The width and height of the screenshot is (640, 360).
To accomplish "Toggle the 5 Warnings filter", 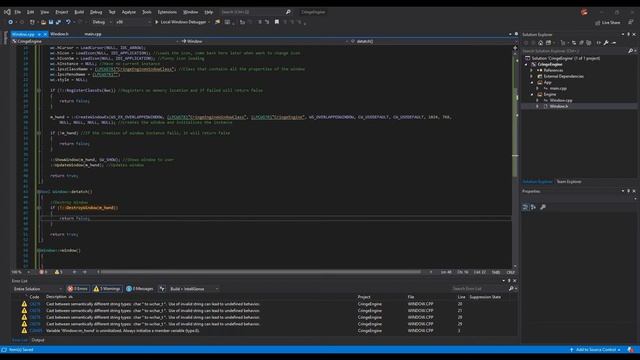I will pos(107,289).
